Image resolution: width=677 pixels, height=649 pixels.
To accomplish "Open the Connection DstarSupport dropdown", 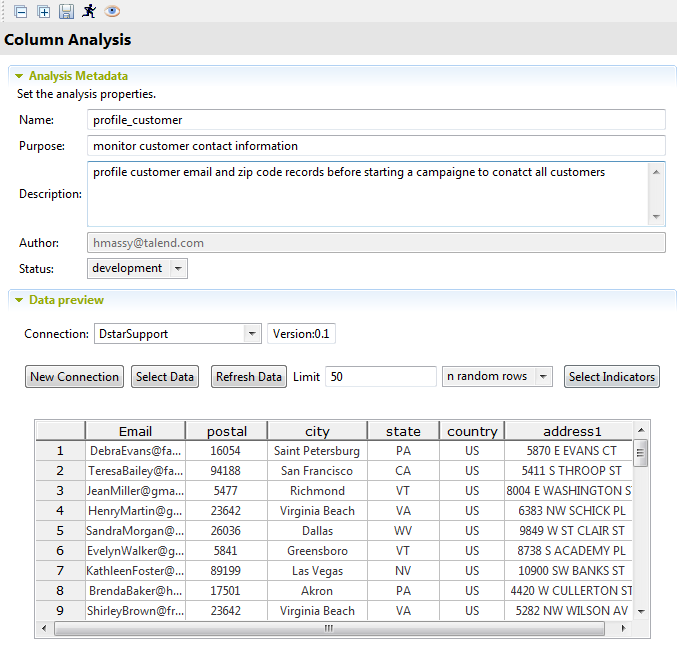I will click(251, 334).
